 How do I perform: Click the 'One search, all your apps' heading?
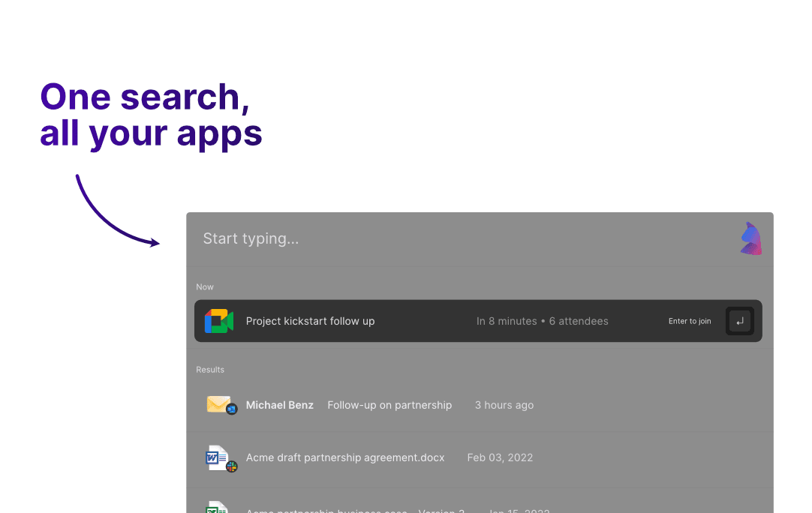(151, 115)
